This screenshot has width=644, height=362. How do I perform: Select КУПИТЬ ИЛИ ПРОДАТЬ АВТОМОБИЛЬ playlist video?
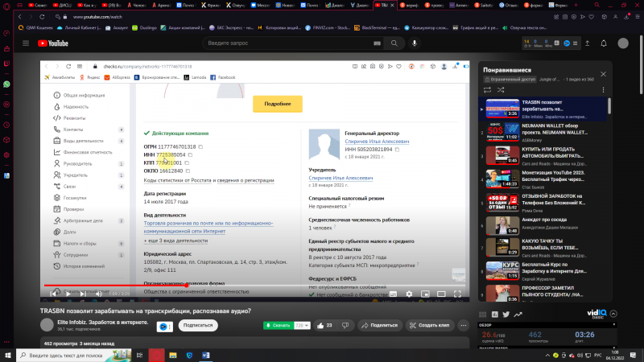click(x=543, y=155)
